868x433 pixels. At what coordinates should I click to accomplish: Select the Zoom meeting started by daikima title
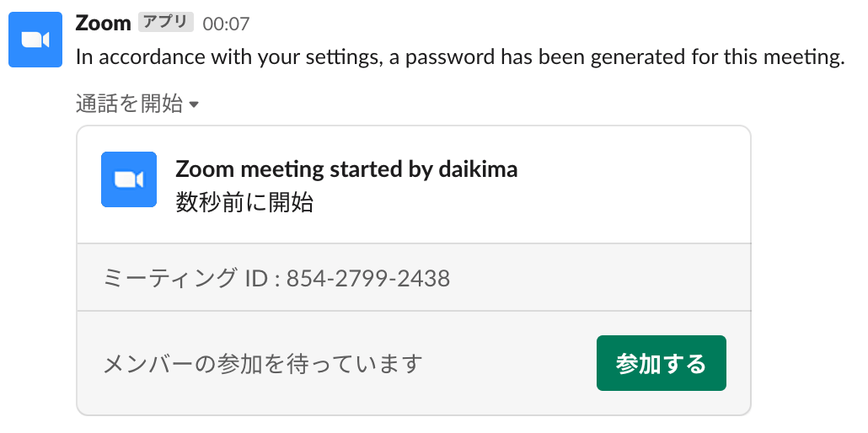pos(346,169)
